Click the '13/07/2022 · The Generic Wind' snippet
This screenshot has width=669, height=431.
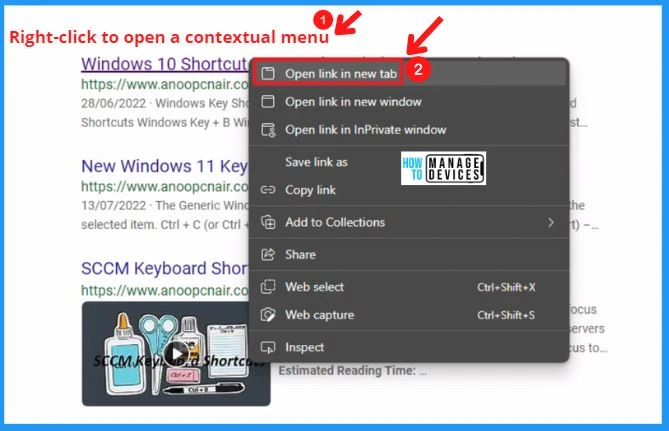point(165,205)
